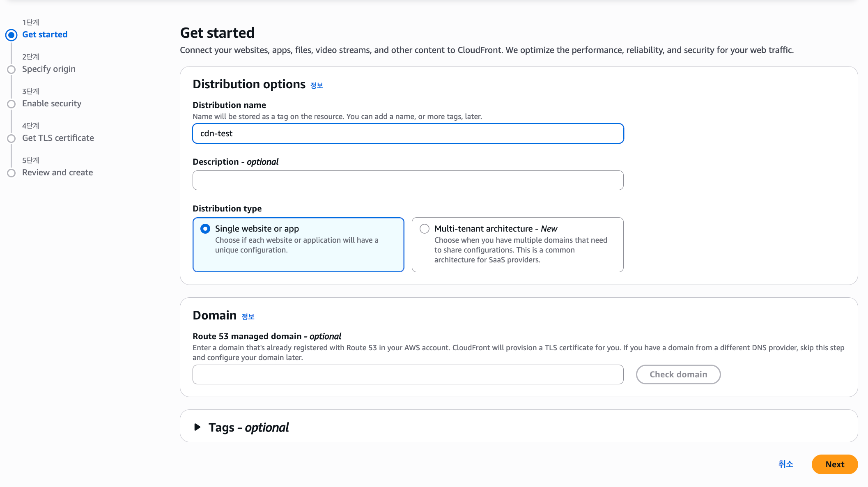
Task: Click the Route 53 managed domain field
Action: pyautogui.click(x=408, y=374)
